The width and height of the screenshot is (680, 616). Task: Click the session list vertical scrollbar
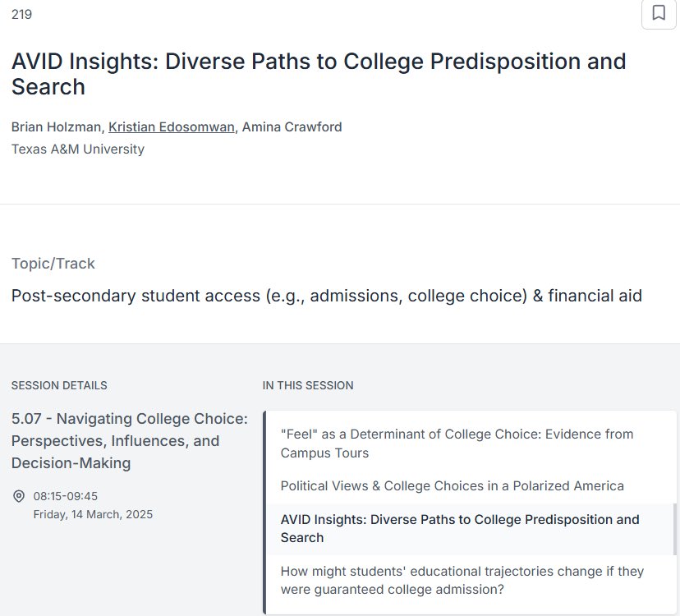tap(674, 529)
